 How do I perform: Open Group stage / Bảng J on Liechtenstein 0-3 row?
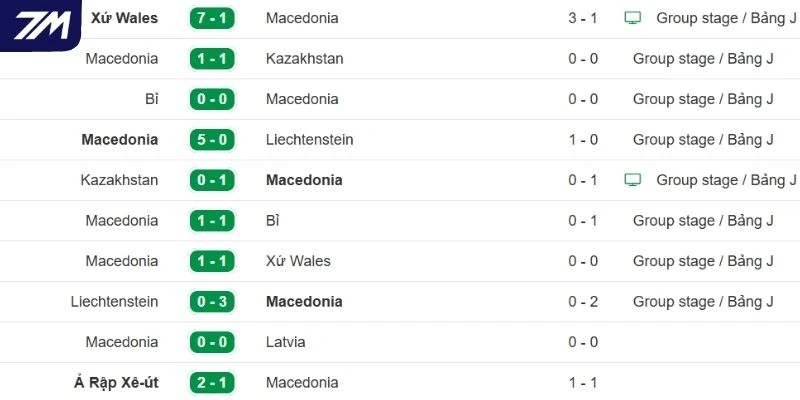[703, 301]
